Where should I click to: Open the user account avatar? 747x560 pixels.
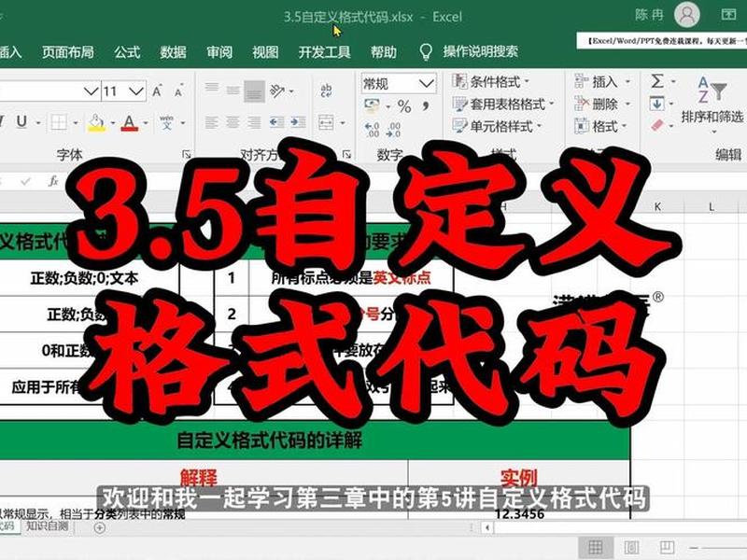687,15
